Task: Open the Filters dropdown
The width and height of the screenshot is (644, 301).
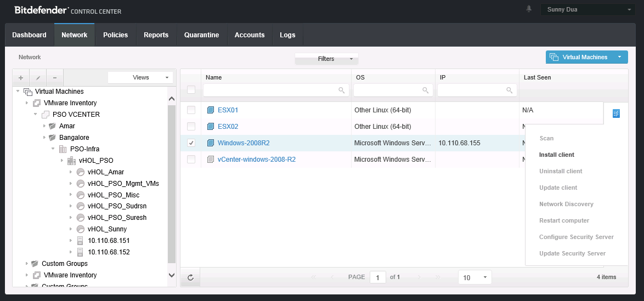Action: [x=326, y=59]
